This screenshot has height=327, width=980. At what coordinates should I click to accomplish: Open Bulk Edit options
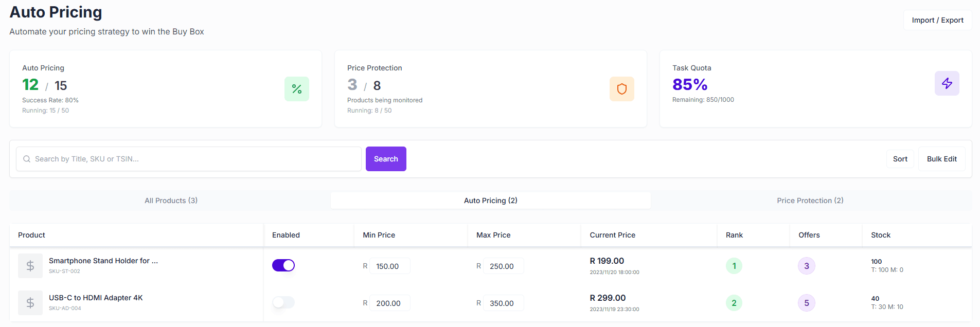click(941, 159)
